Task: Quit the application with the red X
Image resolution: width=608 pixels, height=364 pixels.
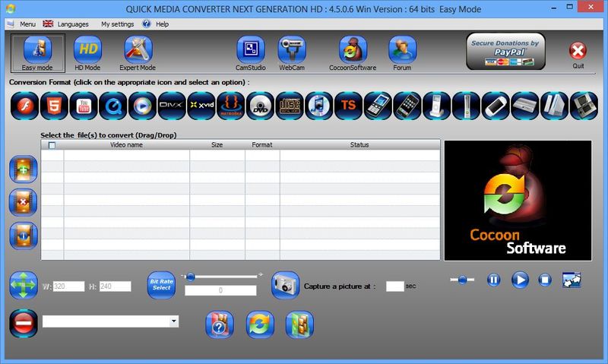Action: tap(578, 51)
